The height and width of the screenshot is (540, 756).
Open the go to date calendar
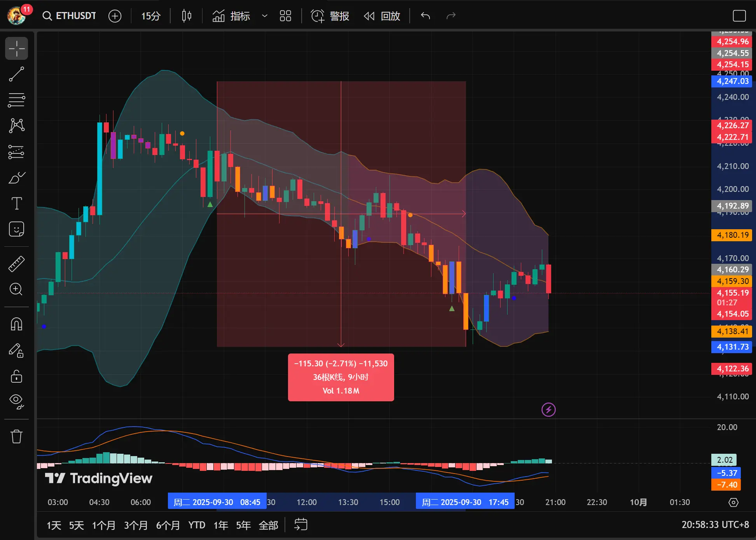pos(300,524)
